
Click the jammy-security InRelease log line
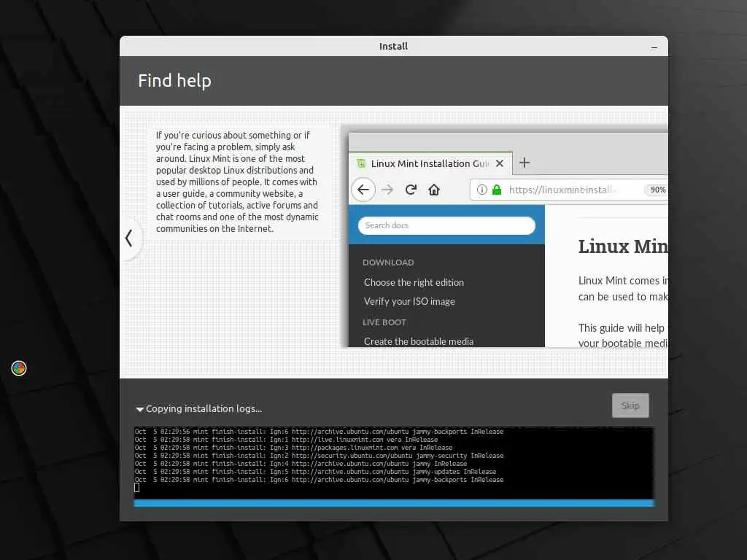(319, 456)
